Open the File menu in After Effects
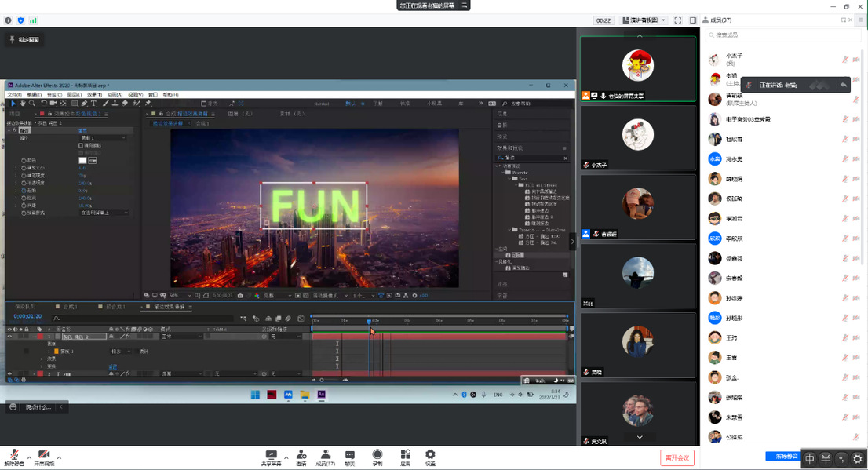 (x=14, y=95)
